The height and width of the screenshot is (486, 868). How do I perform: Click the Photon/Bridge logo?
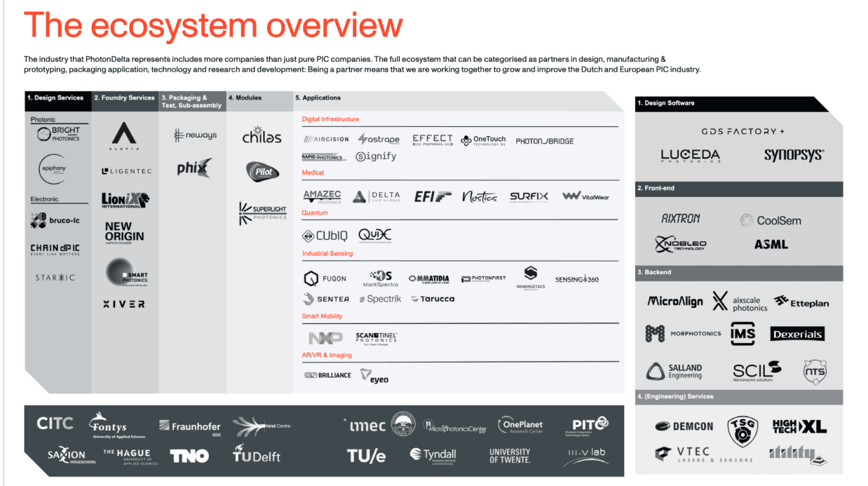545,141
